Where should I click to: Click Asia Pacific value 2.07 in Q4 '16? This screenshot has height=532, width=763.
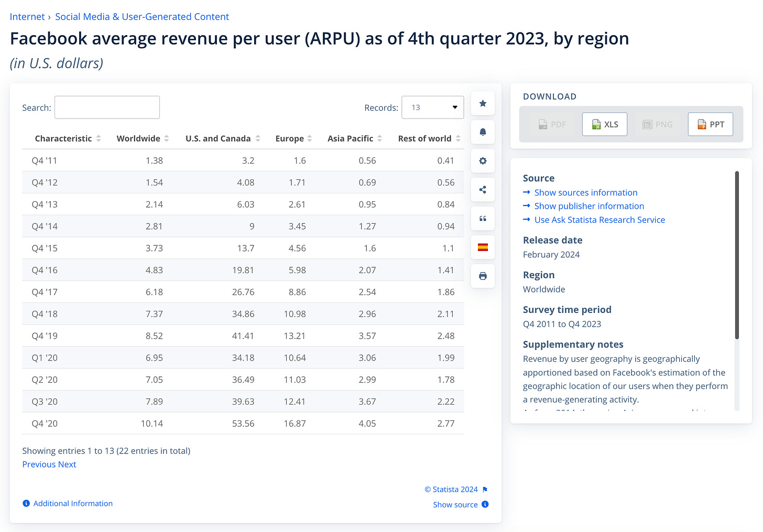click(x=367, y=270)
